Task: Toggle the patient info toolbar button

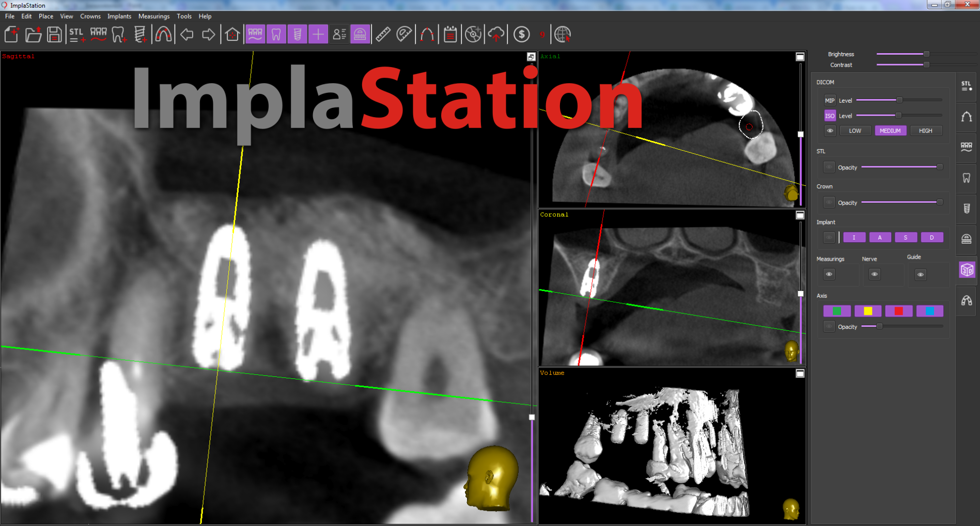Action: click(339, 35)
